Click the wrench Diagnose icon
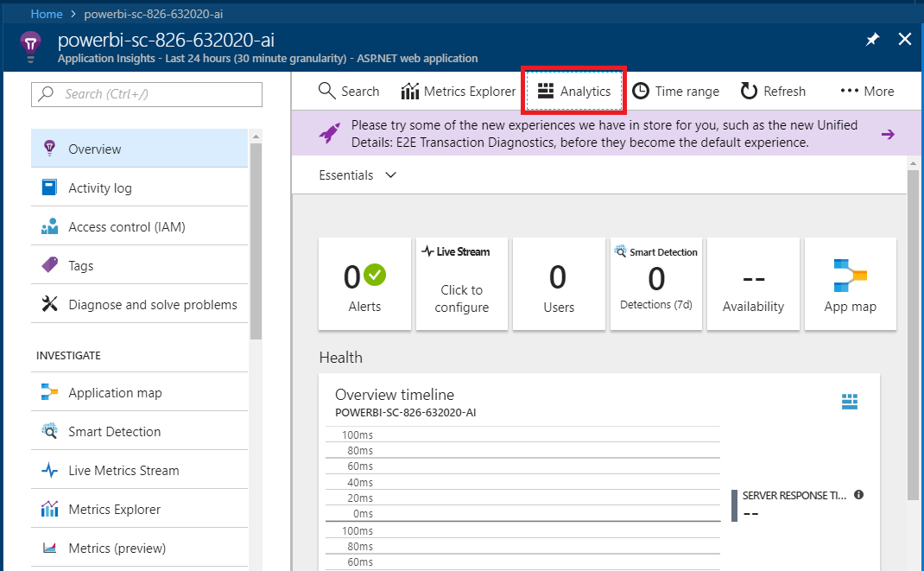The image size is (924, 571). [x=49, y=304]
